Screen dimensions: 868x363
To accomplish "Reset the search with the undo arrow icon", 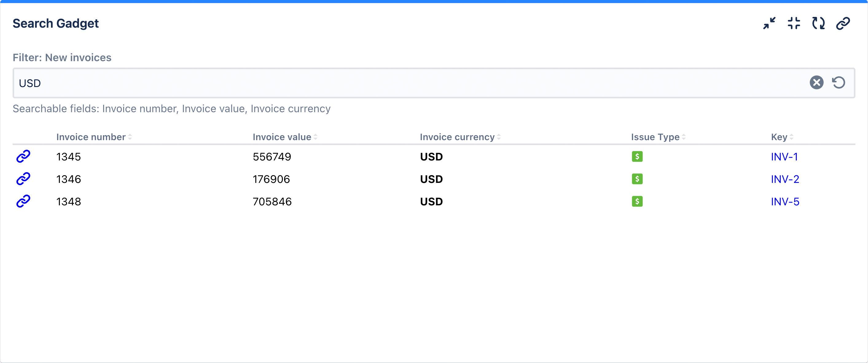I will (839, 83).
